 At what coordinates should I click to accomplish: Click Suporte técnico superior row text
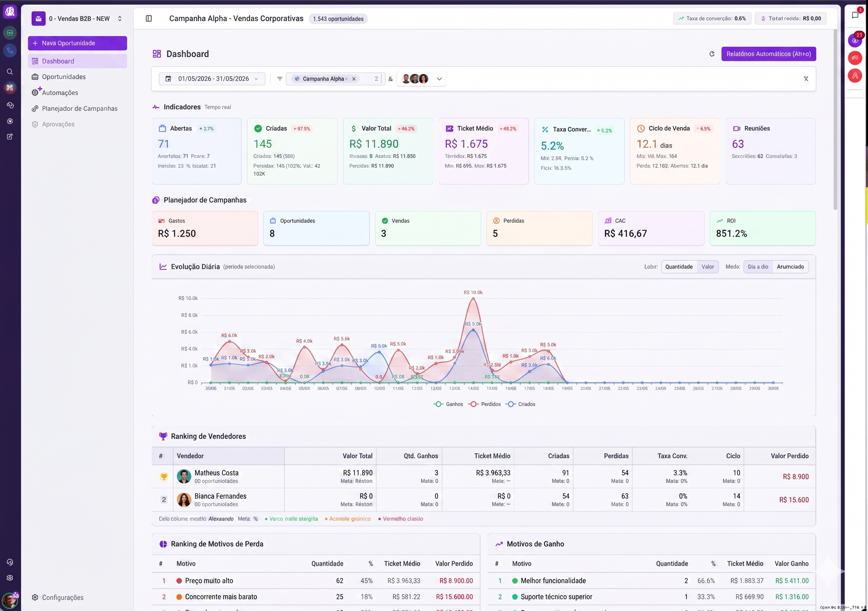[x=556, y=597]
